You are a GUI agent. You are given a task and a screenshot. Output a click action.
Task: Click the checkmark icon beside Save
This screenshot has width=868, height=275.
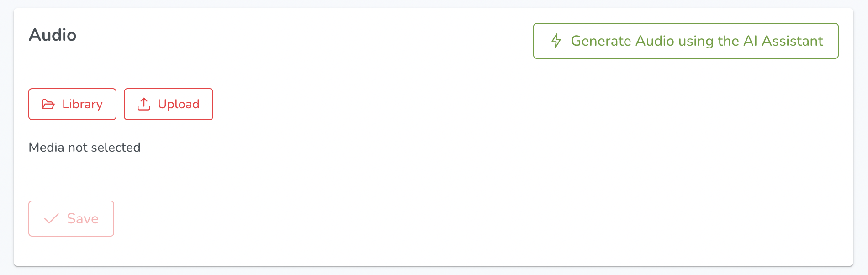coord(52,218)
